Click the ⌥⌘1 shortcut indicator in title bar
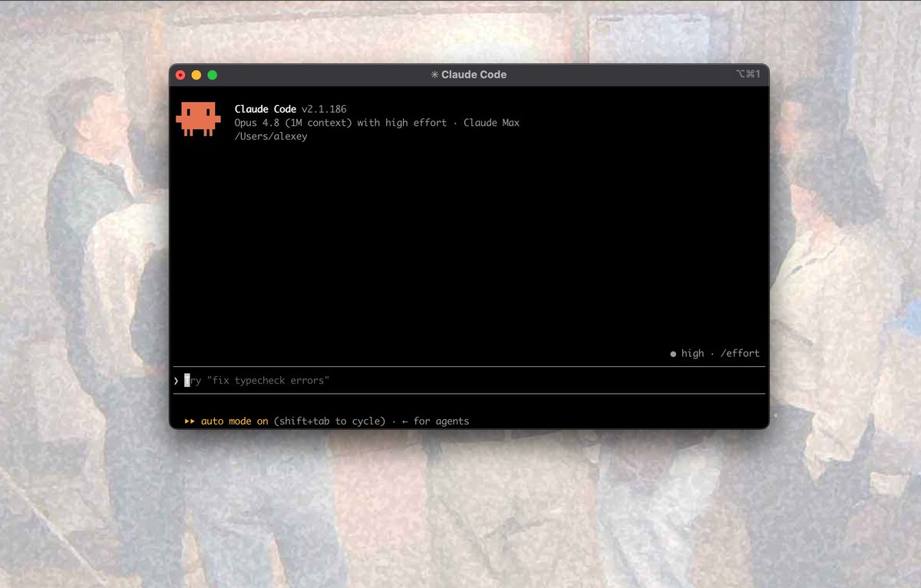921x588 pixels. [x=748, y=74]
